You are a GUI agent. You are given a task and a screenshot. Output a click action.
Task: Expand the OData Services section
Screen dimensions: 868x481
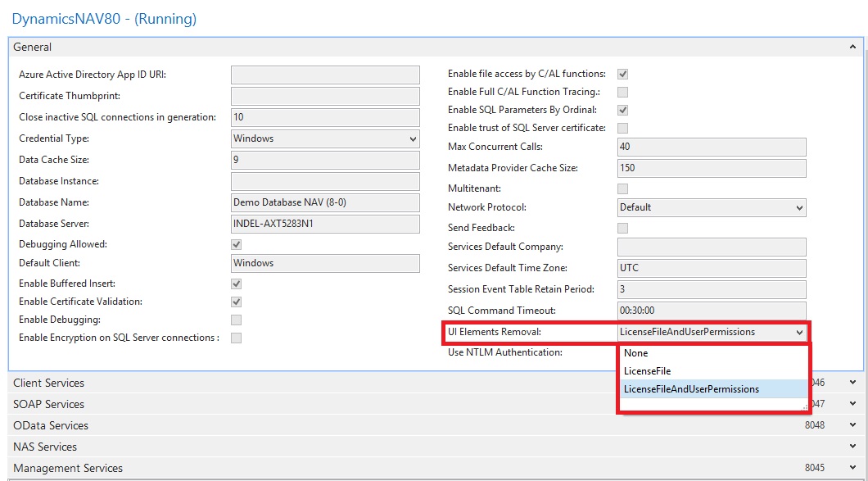854,425
